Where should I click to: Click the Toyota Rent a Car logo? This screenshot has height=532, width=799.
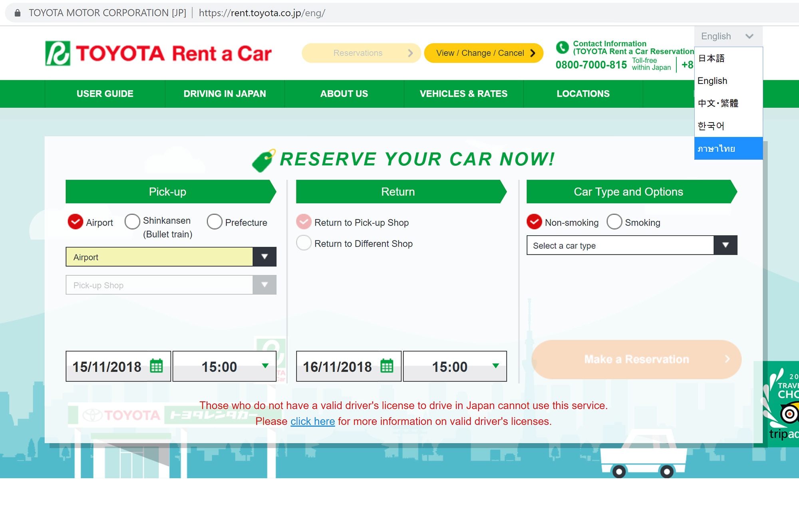(158, 53)
